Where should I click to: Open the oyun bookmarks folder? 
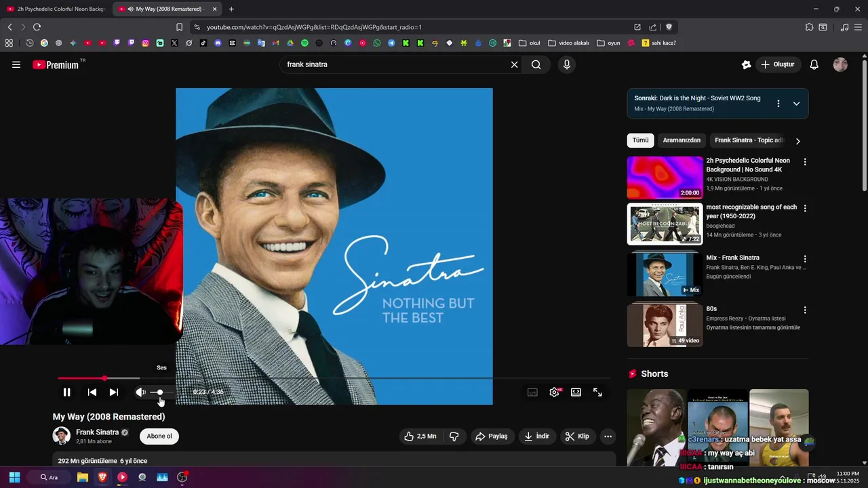608,43
